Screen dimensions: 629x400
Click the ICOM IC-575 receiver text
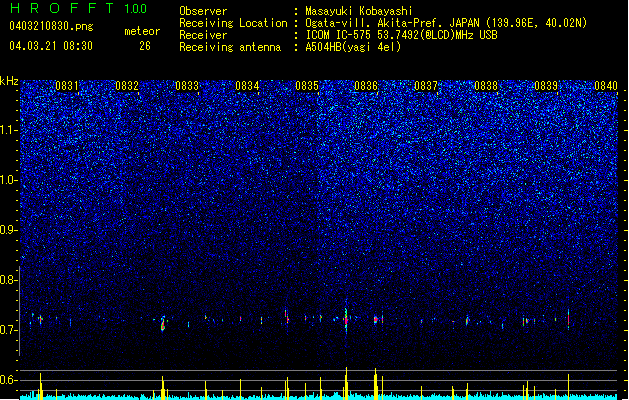(x=401, y=35)
